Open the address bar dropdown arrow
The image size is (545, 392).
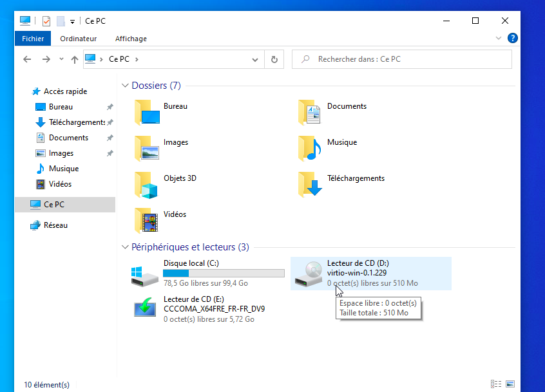[x=254, y=59]
